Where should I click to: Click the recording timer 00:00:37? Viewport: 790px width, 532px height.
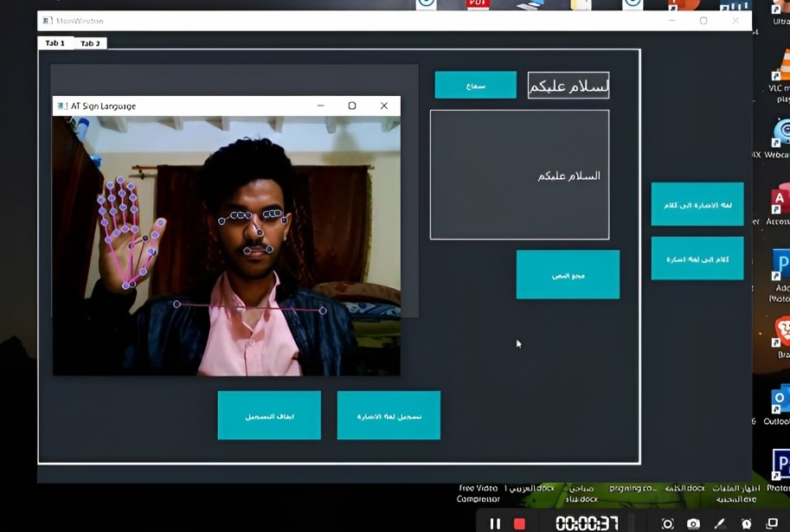(587, 524)
